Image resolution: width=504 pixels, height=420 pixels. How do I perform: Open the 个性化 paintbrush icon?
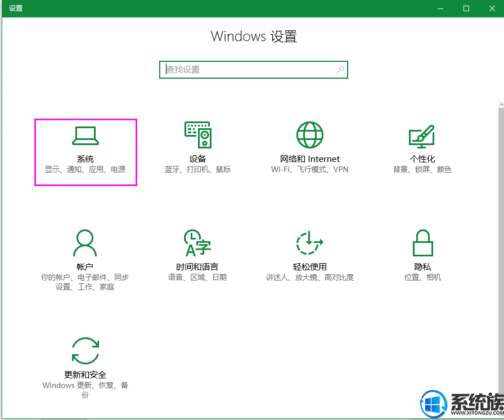[x=422, y=136]
